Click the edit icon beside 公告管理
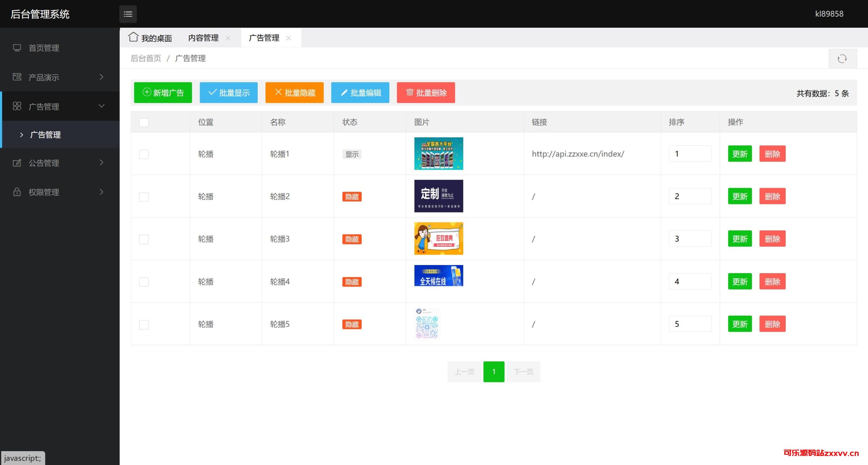Screen dimensions: 868x465 point(17,163)
